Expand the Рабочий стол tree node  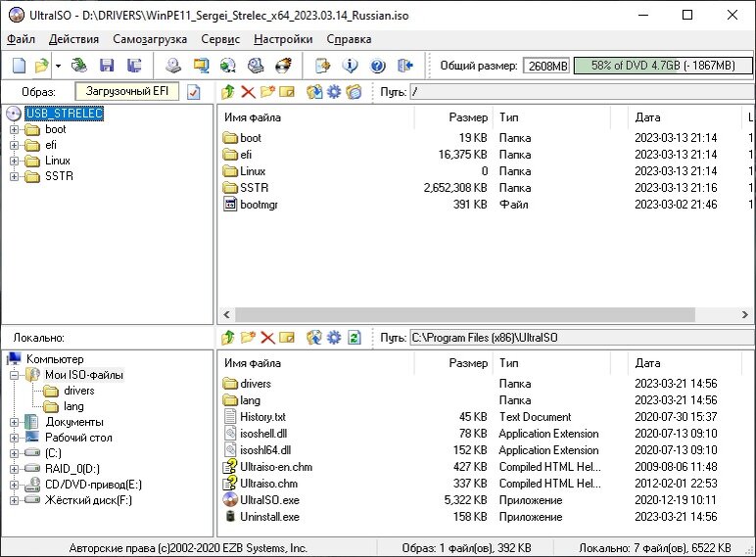tap(14, 438)
